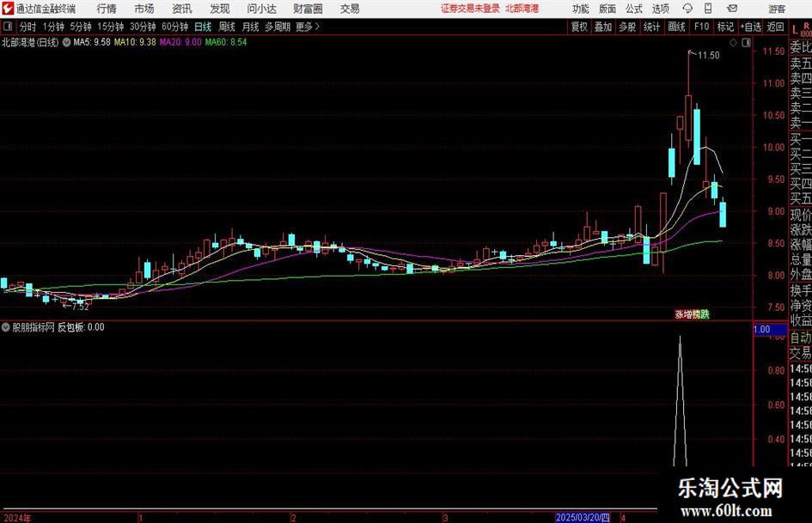Image resolution: width=812 pixels, height=523 pixels.
Task: Click the 自动 label in right panel
Action: [x=801, y=338]
